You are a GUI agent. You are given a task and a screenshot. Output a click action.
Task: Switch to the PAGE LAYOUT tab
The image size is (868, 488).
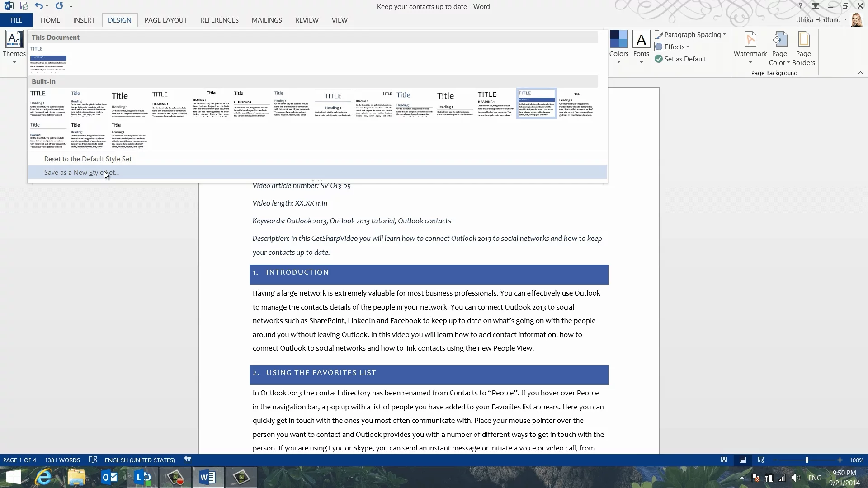(165, 20)
